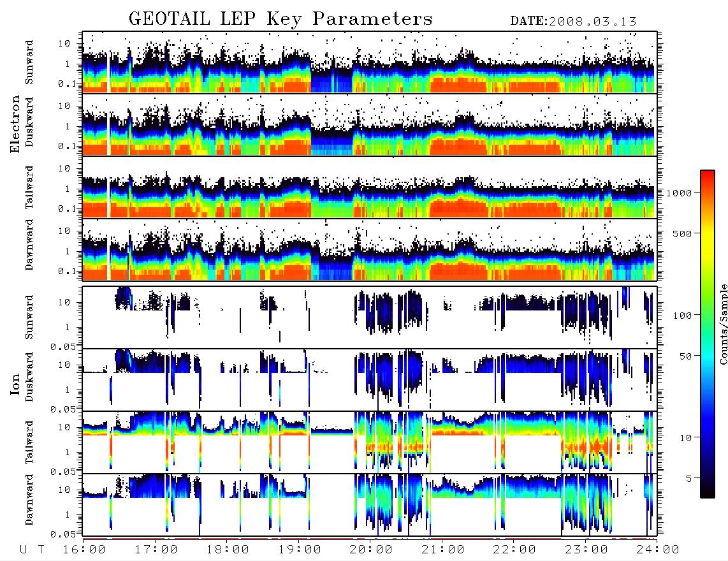Select the Electron Dawnward panel label

click(x=29, y=245)
